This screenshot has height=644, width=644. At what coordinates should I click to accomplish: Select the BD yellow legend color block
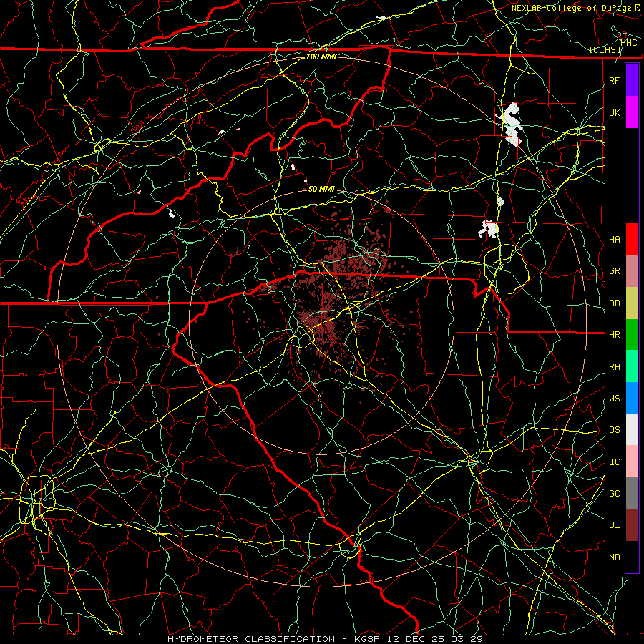[x=632, y=303]
